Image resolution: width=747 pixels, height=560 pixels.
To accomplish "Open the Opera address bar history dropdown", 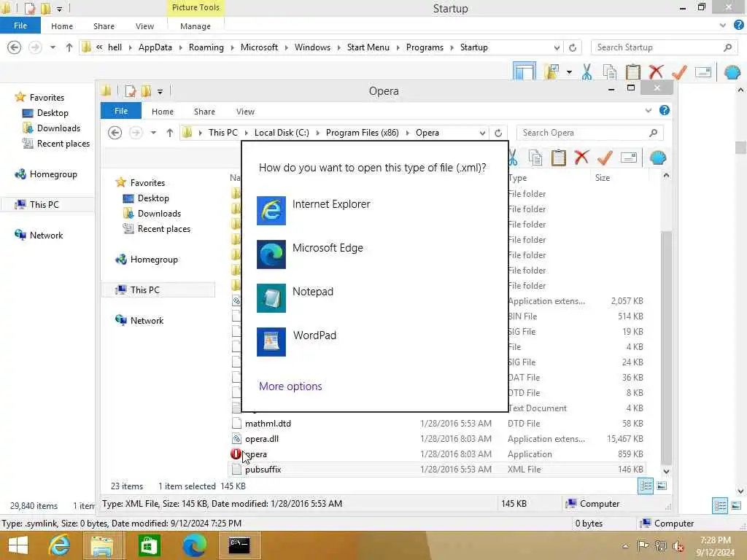I will point(482,133).
